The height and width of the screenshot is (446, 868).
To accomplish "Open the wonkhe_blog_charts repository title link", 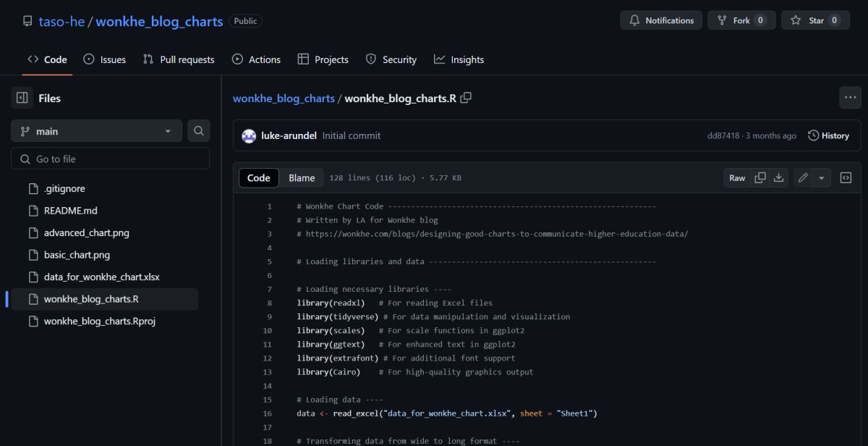I will point(159,21).
